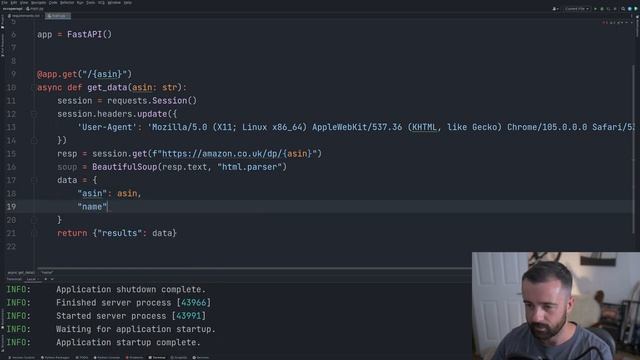
Task: Open the Code menu
Action: point(53,2)
